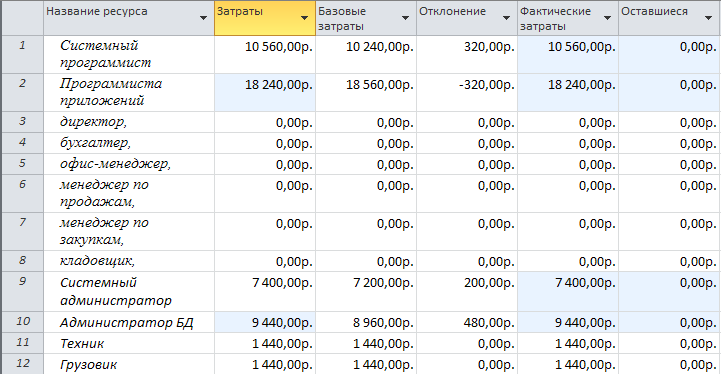This screenshot has width=721, height=374.
Task: Click the 9 440,00р. cell in Затраты column
Action: (x=265, y=322)
